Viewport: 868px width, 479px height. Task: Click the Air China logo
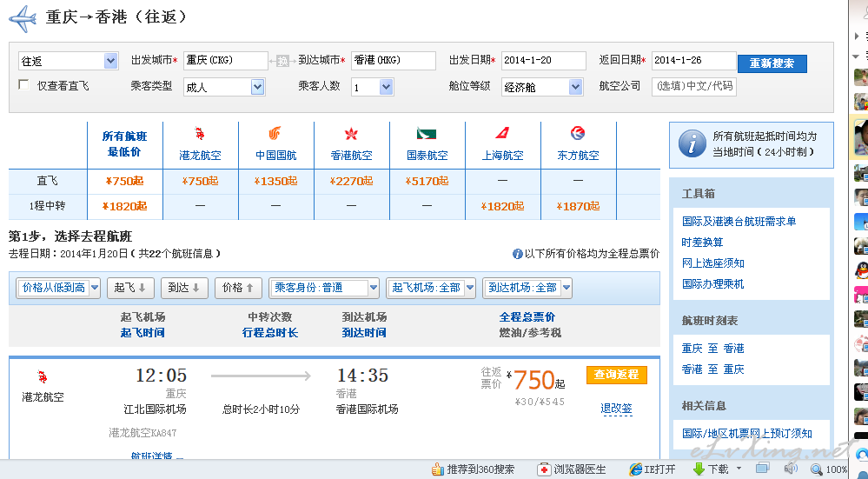tap(275, 134)
